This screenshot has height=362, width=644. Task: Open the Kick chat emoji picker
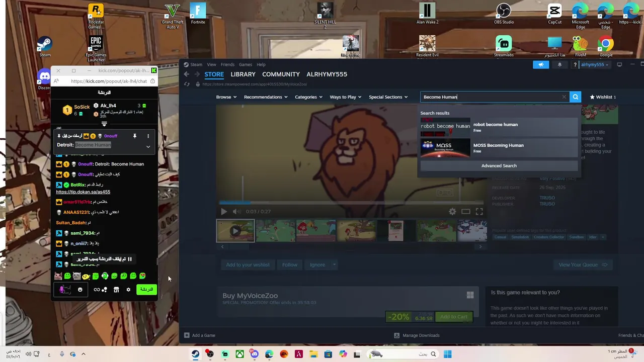[80, 290]
